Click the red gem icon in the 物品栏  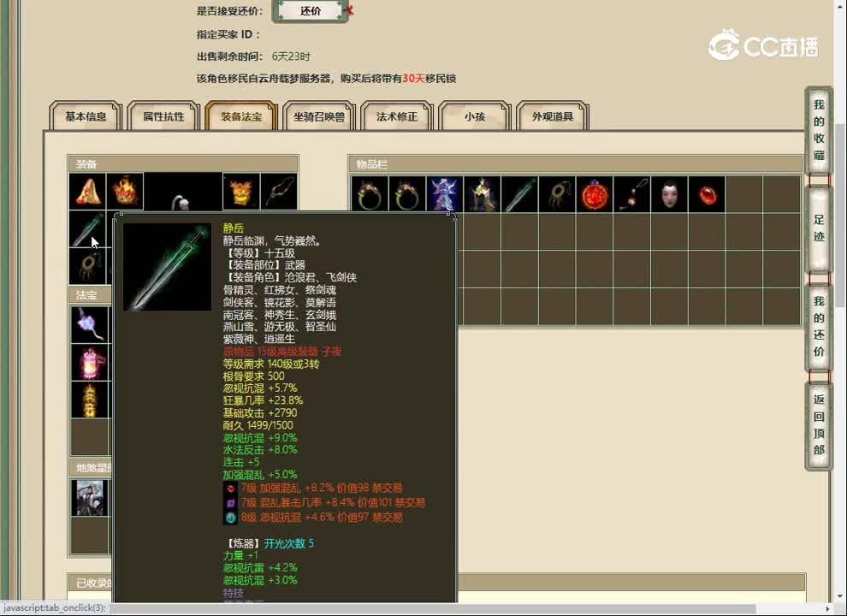[x=595, y=193]
